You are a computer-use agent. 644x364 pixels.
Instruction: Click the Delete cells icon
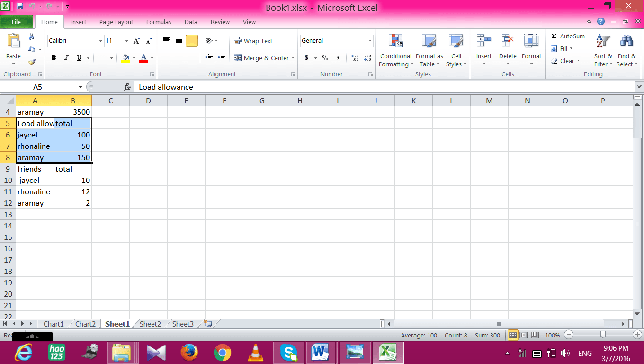(x=508, y=42)
